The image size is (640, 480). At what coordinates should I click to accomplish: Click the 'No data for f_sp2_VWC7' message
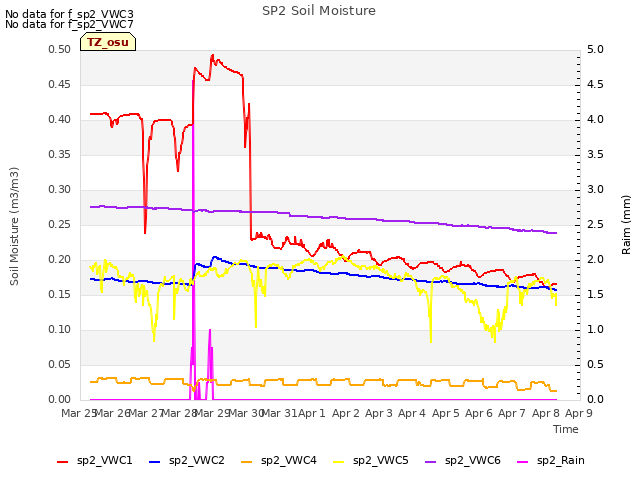[x=69, y=24]
